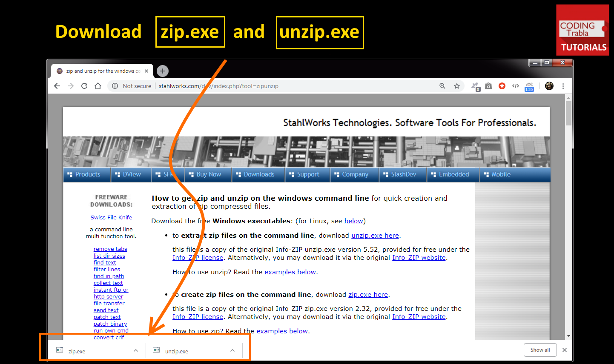The height and width of the screenshot is (364, 614).
Task: Open the code brackets extension icon
Action: (516, 86)
